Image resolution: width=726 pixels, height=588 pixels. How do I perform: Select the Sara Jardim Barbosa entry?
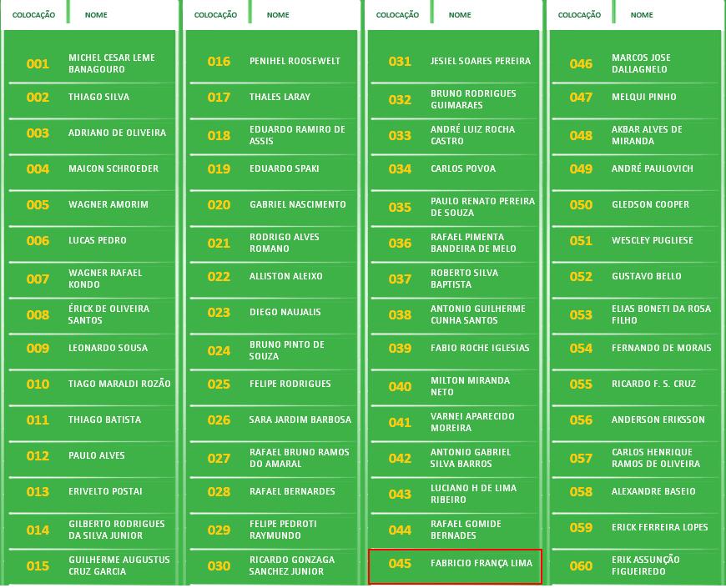(x=300, y=420)
